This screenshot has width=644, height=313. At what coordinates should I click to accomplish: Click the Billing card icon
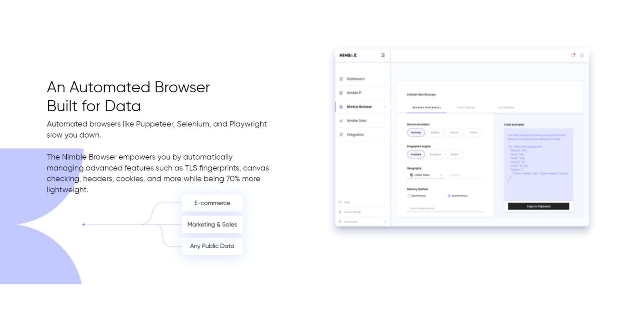coord(340,202)
